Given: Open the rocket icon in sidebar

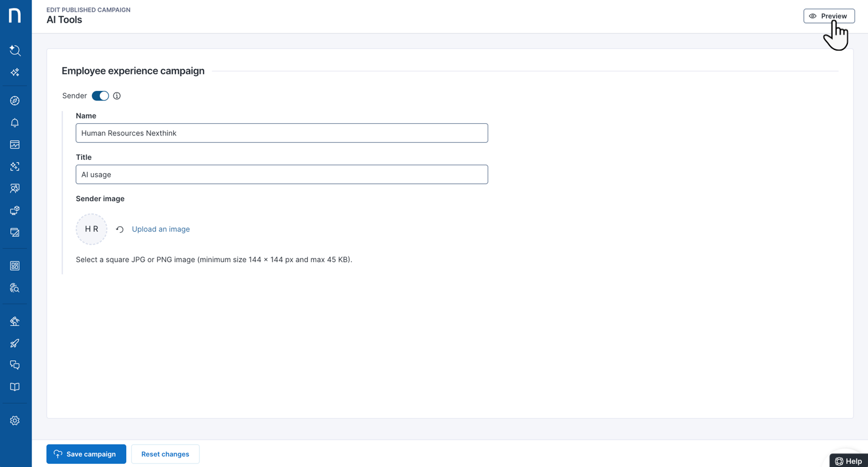Looking at the screenshot, I should (x=15, y=343).
